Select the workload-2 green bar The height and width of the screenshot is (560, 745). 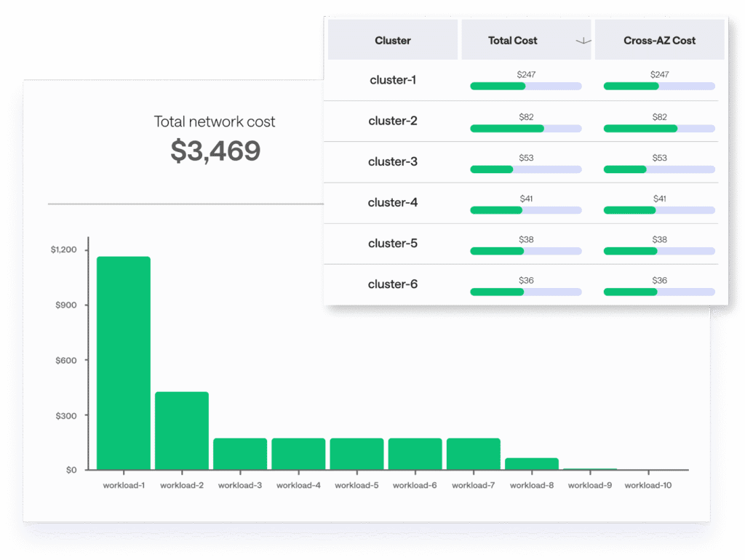182,431
